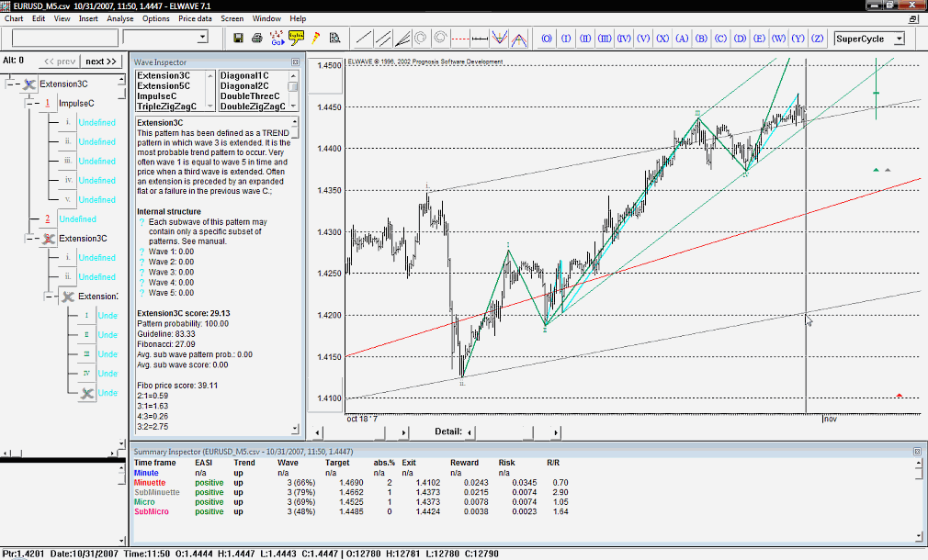Click the (Z) wave label button
928x560 pixels.
click(x=817, y=39)
